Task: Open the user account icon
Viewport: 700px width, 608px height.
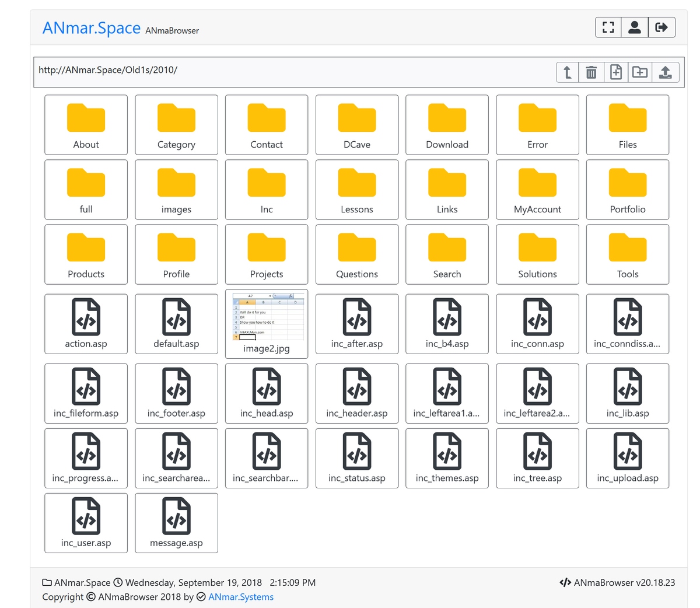Action: [635, 27]
